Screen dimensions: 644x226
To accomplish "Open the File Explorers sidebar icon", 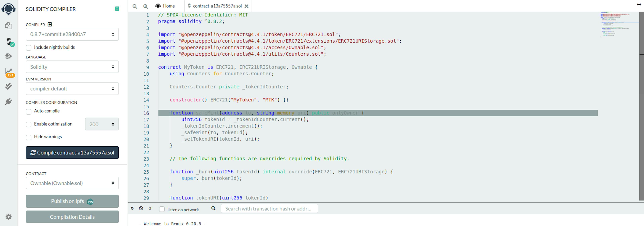I will 9,26.
